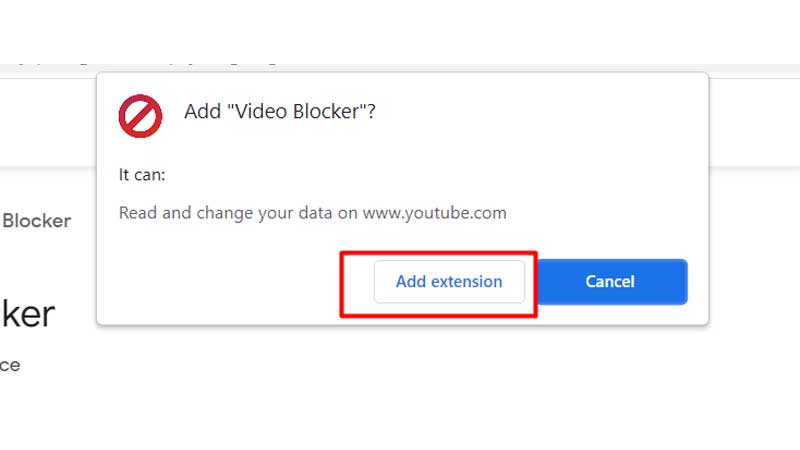Dismiss the dialog with Cancel

pyautogui.click(x=612, y=282)
